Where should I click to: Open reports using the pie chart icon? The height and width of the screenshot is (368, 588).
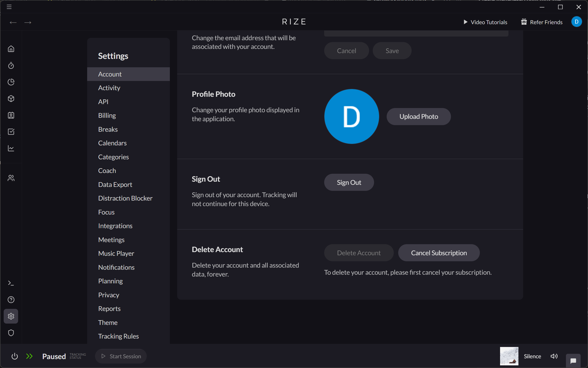pyautogui.click(x=11, y=82)
